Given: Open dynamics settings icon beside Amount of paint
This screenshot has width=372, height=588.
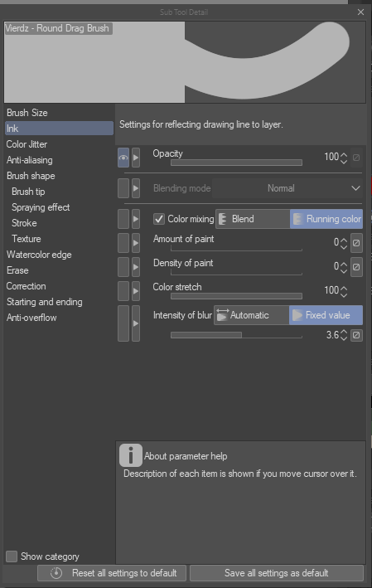Looking at the screenshot, I should pos(356,243).
